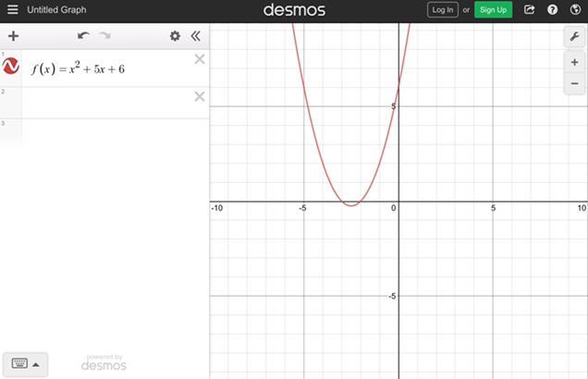
Task: Open the Language globe icon
Action: click(x=575, y=9)
